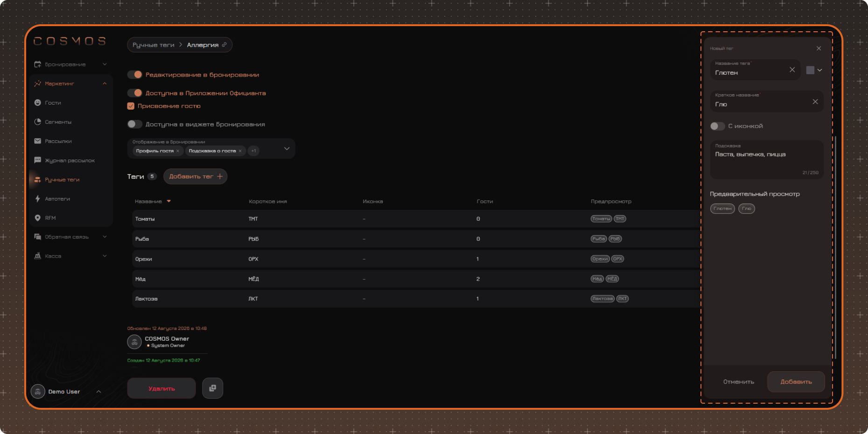Open Автотеги lightning icon
This screenshot has height=434, width=868.
tap(38, 199)
